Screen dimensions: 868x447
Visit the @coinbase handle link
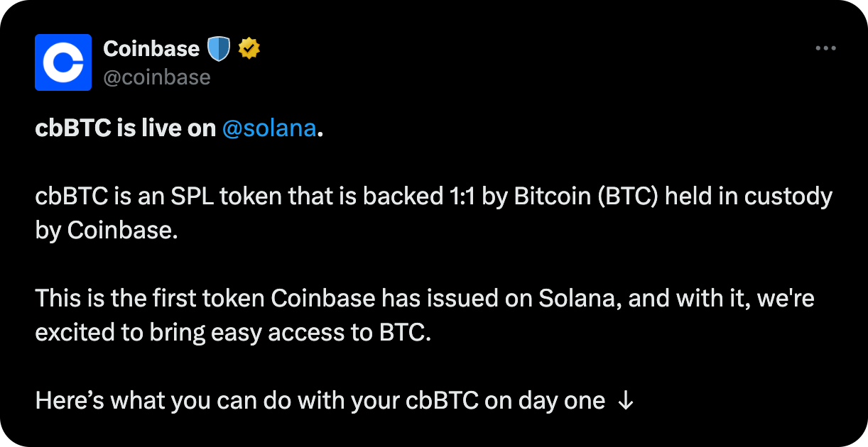pyautogui.click(x=157, y=77)
